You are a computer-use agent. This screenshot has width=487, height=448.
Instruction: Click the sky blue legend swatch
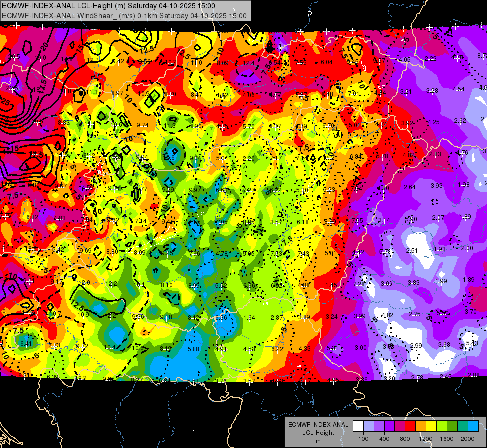click(x=473, y=426)
